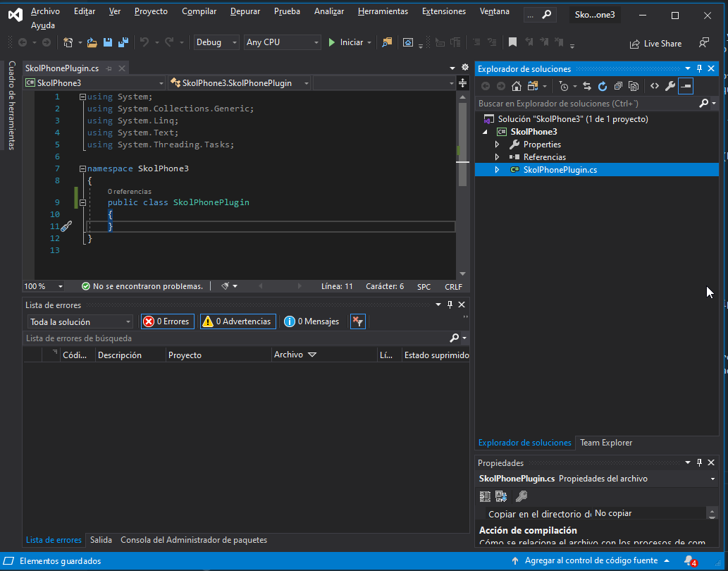728x571 pixels.
Task: Click the screwdriver quick actions icon in editor margin
Action: 66,226
